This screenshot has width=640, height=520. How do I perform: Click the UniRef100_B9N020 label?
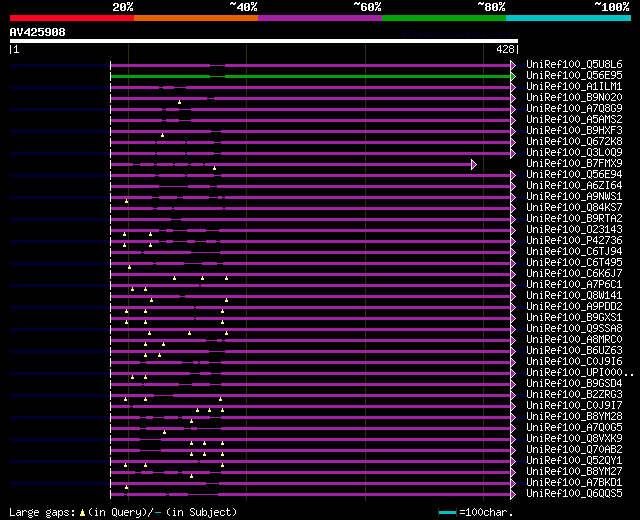pyautogui.click(x=574, y=97)
